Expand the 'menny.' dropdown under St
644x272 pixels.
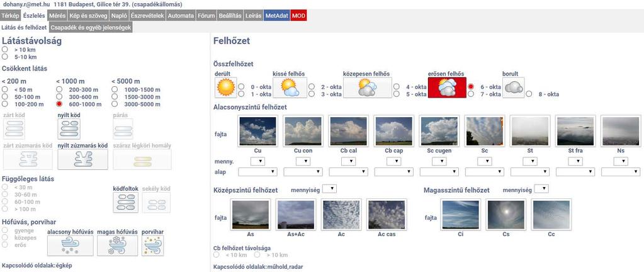[x=530, y=161]
